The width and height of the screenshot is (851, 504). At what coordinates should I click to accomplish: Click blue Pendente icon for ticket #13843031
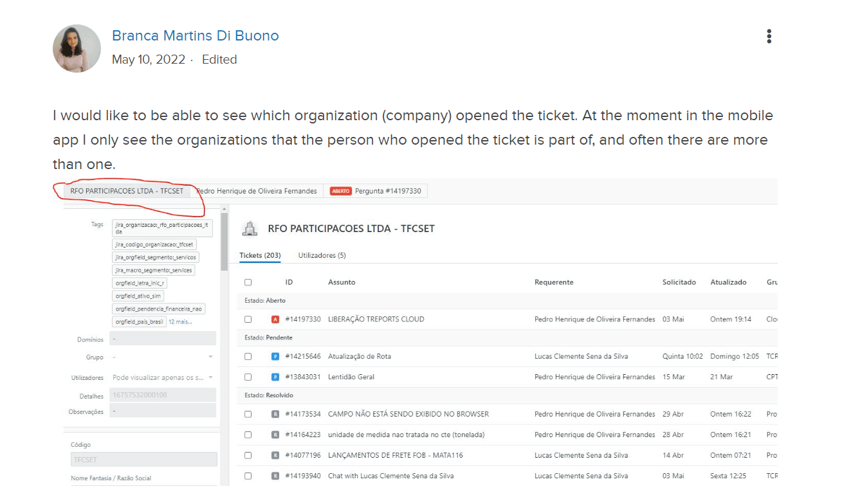[275, 377]
